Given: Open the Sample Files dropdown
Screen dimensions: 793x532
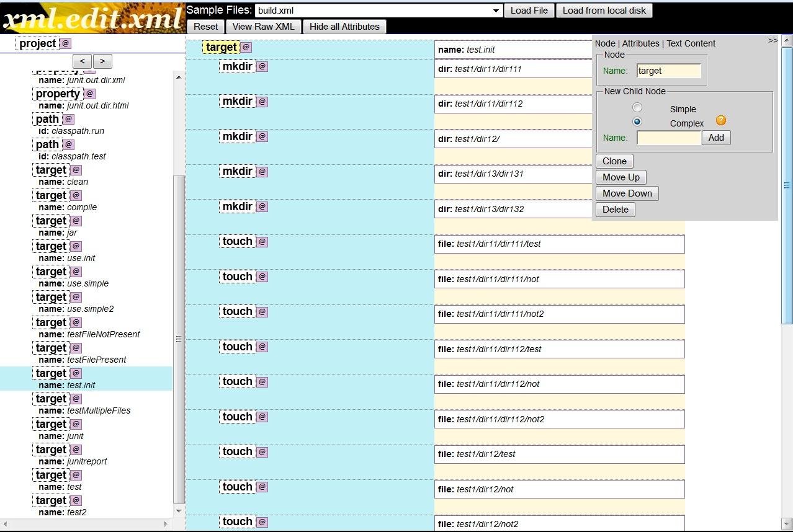Looking at the screenshot, I should (495, 10).
